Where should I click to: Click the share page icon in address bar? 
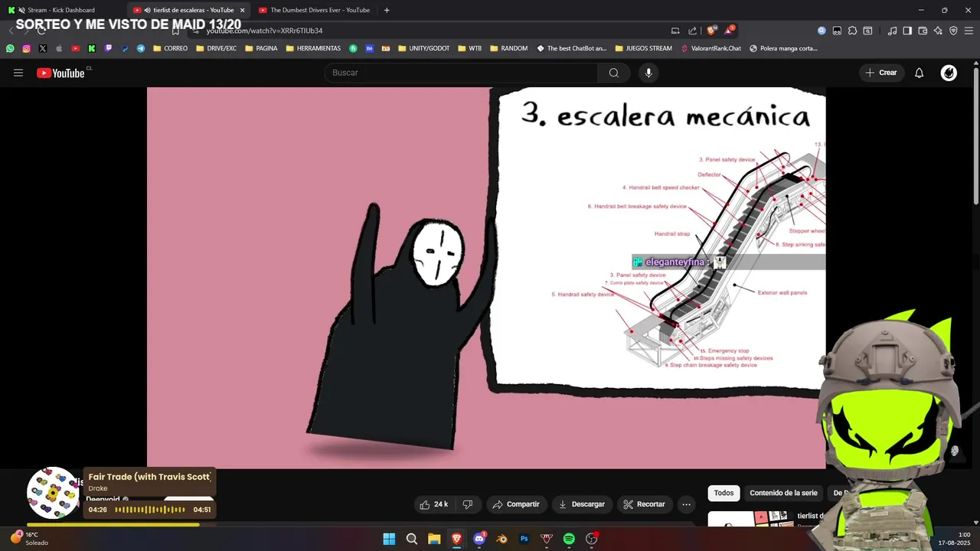coord(692,31)
